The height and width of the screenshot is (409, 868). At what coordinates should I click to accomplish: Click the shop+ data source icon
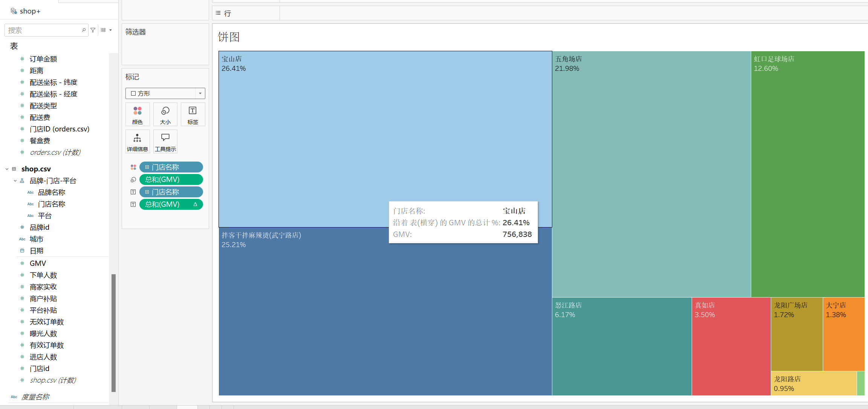pos(14,11)
